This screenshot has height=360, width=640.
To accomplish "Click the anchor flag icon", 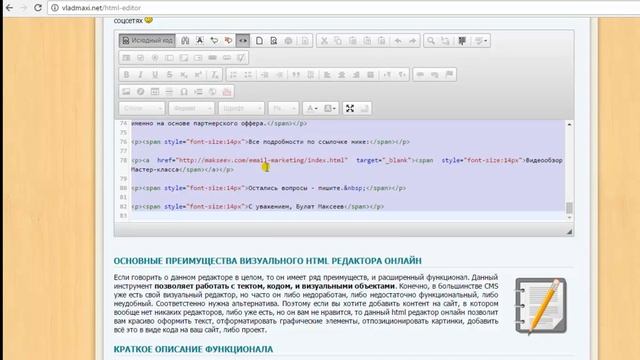I will (449, 75).
